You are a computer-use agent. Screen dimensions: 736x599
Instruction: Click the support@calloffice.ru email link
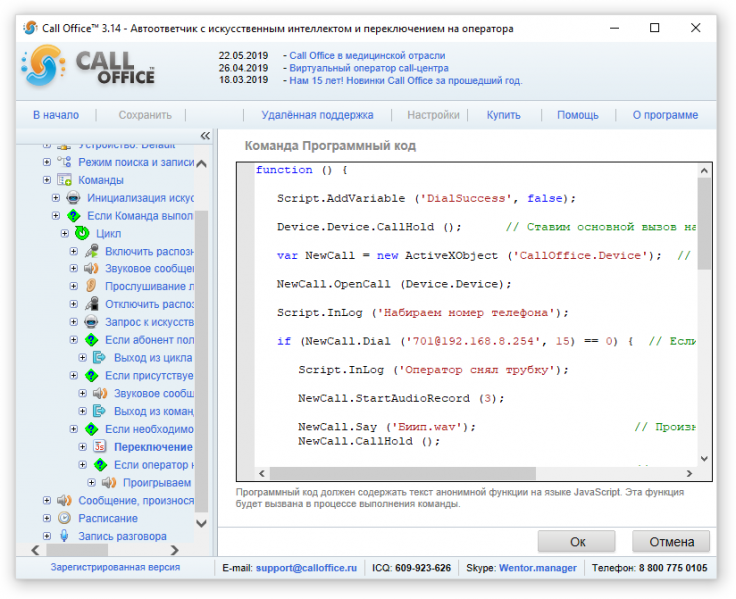tap(307, 568)
